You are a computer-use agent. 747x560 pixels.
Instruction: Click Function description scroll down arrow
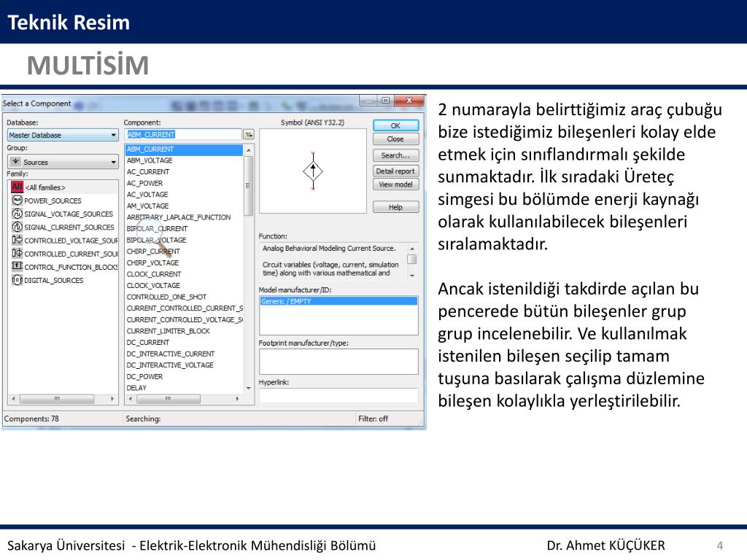pyautogui.click(x=412, y=276)
